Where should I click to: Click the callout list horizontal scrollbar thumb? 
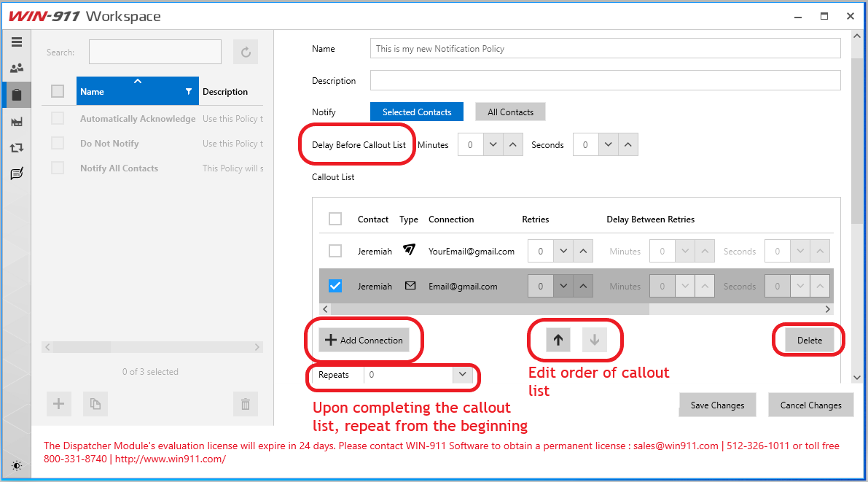pyautogui.click(x=490, y=309)
